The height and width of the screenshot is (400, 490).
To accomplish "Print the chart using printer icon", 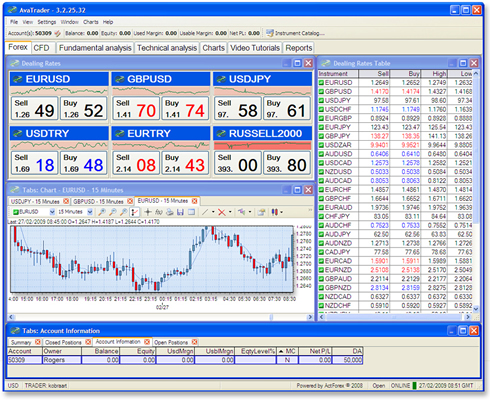I will pyautogui.click(x=170, y=212).
